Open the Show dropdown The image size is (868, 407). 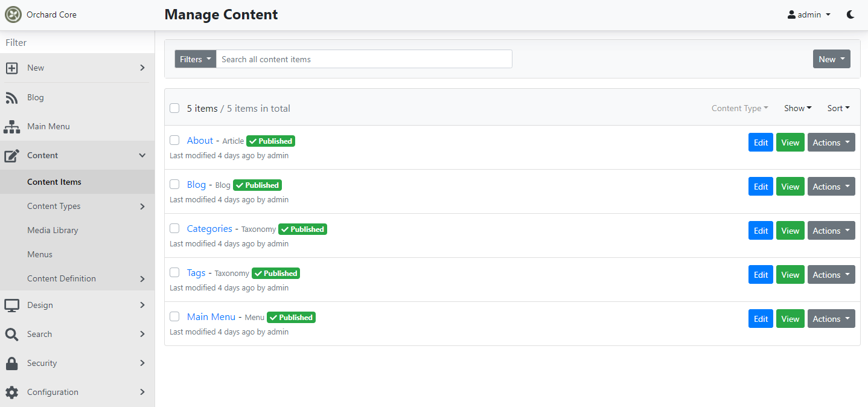798,108
